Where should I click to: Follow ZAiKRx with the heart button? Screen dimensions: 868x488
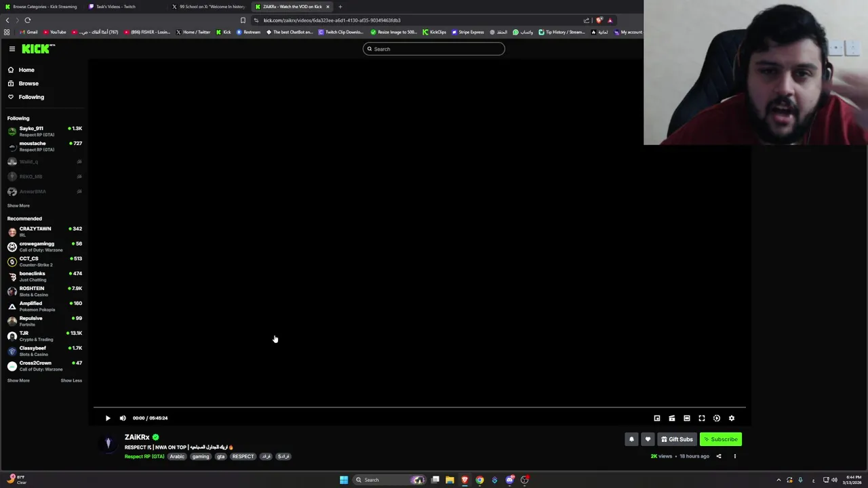[x=648, y=439]
